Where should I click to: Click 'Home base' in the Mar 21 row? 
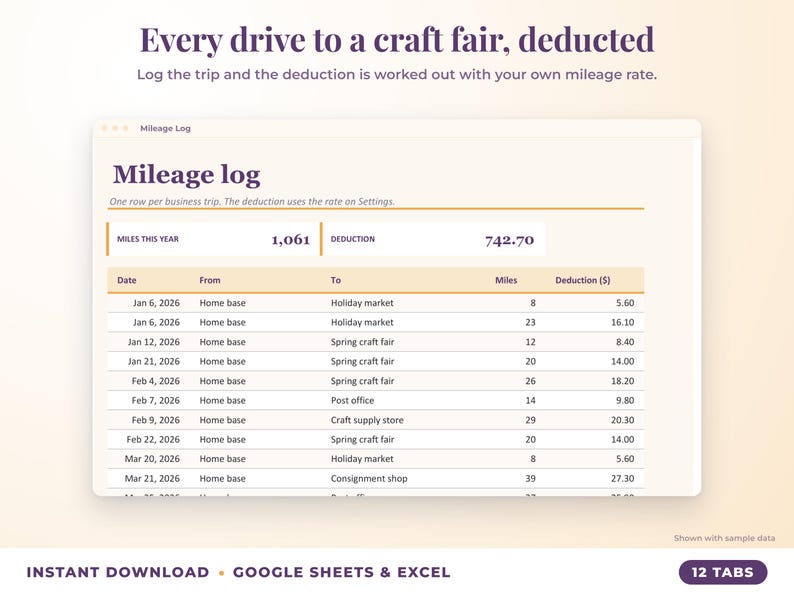click(222, 479)
